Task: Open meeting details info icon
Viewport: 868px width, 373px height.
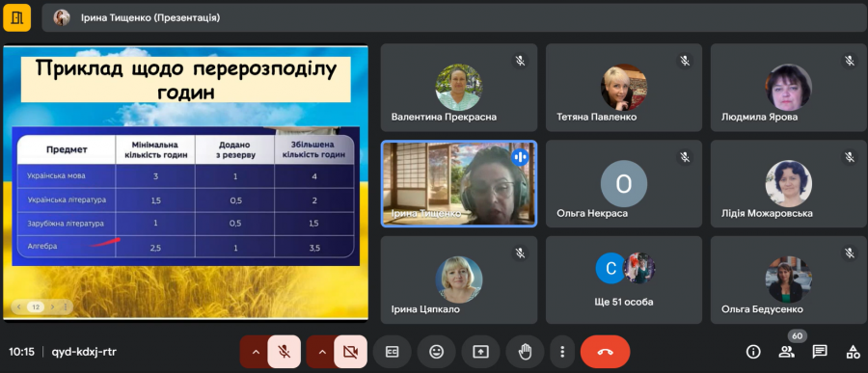Action: [x=753, y=352]
